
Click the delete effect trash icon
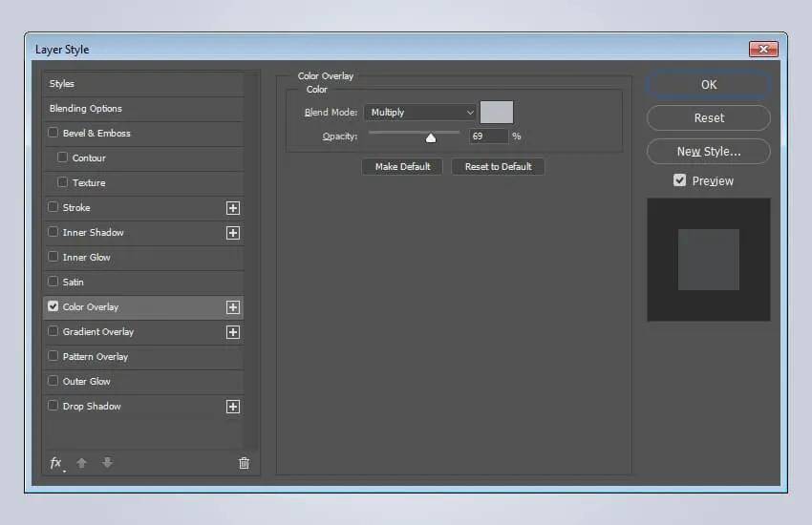click(x=244, y=463)
